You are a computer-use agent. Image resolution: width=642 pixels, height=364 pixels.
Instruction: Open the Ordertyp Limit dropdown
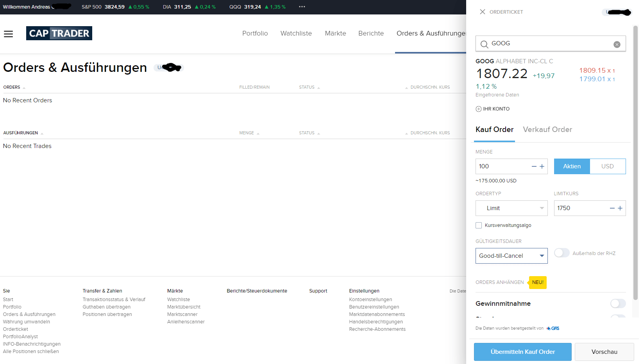(511, 208)
